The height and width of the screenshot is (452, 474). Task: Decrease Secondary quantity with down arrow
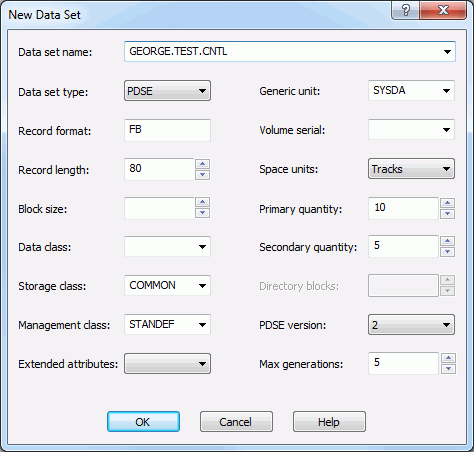pos(448,252)
